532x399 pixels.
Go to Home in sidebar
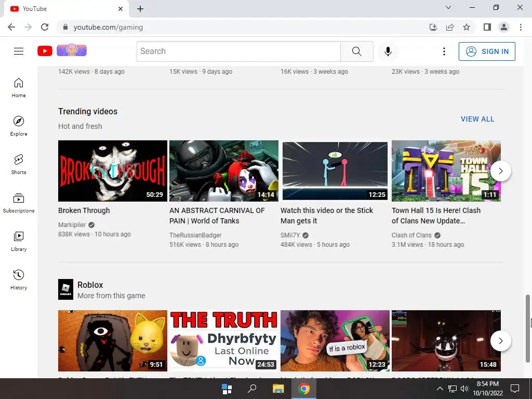click(19, 87)
